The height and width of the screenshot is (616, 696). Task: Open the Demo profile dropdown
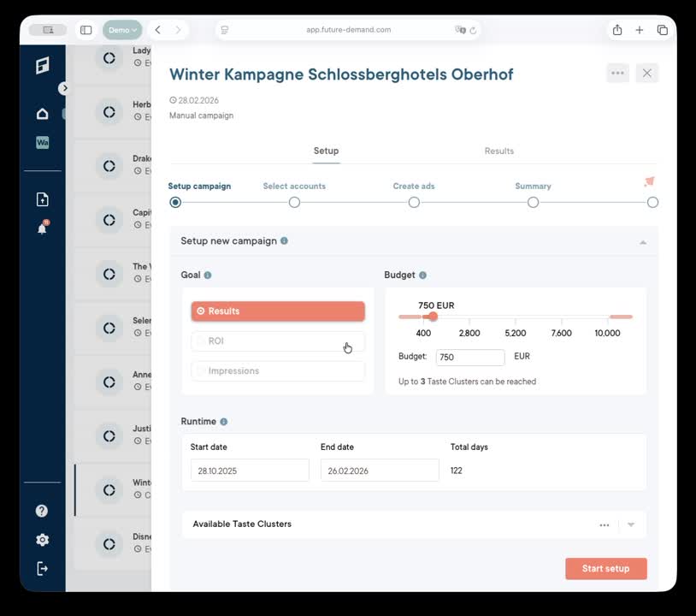122,30
